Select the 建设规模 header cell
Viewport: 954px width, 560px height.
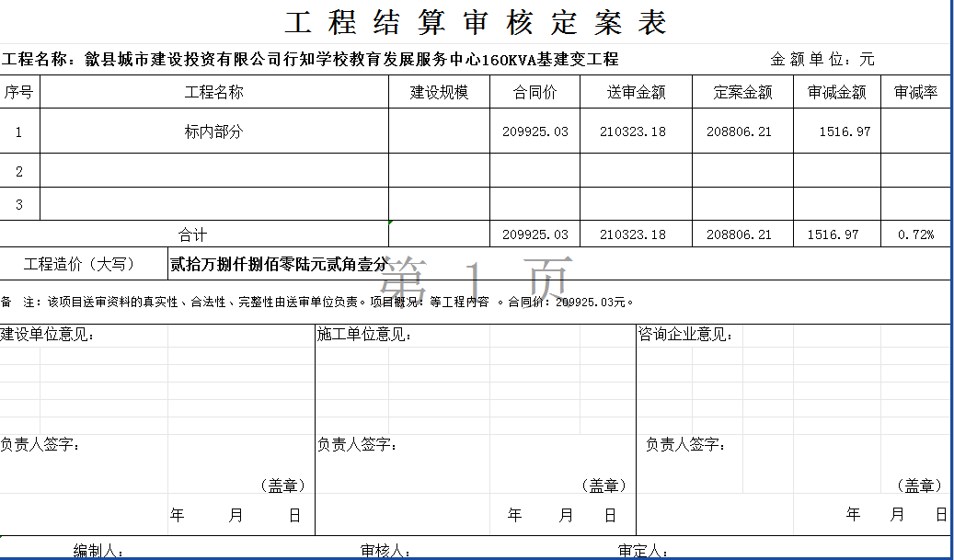click(x=439, y=92)
